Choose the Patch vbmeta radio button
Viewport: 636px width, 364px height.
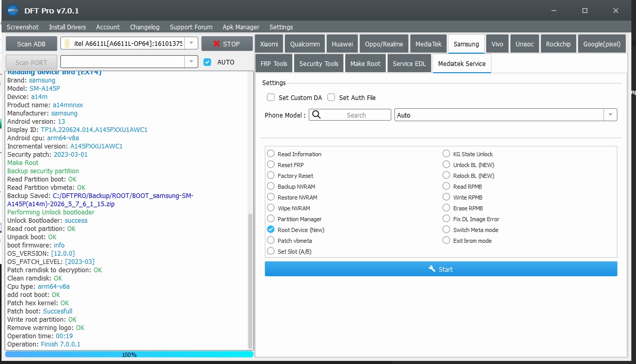[x=271, y=240]
